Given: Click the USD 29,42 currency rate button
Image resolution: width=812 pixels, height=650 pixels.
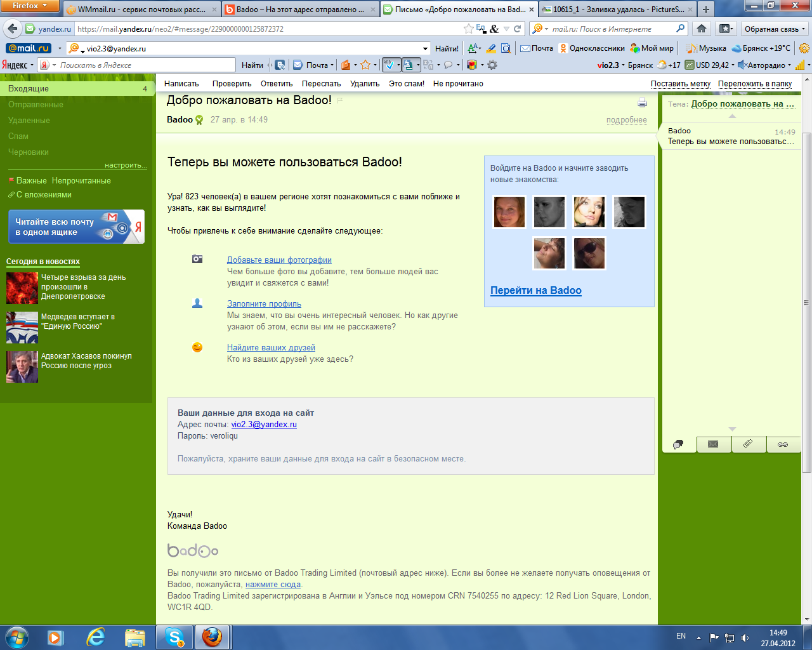Looking at the screenshot, I should (x=707, y=65).
